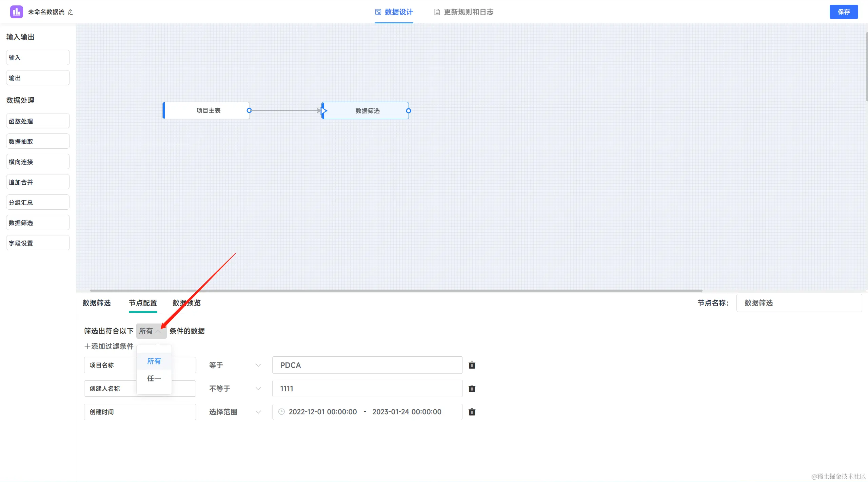Delete the creator name filter condition
Screen dimensions: 868x482
pyautogui.click(x=472, y=389)
